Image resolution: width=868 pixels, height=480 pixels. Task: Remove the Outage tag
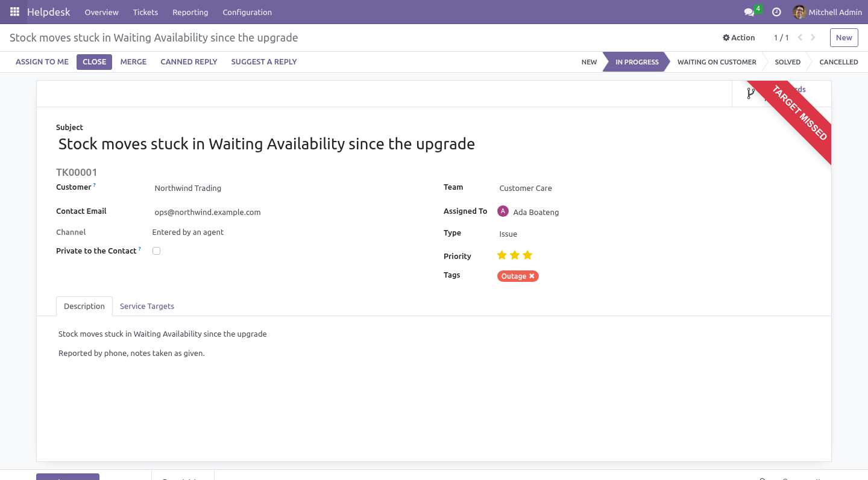(x=532, y=276)
